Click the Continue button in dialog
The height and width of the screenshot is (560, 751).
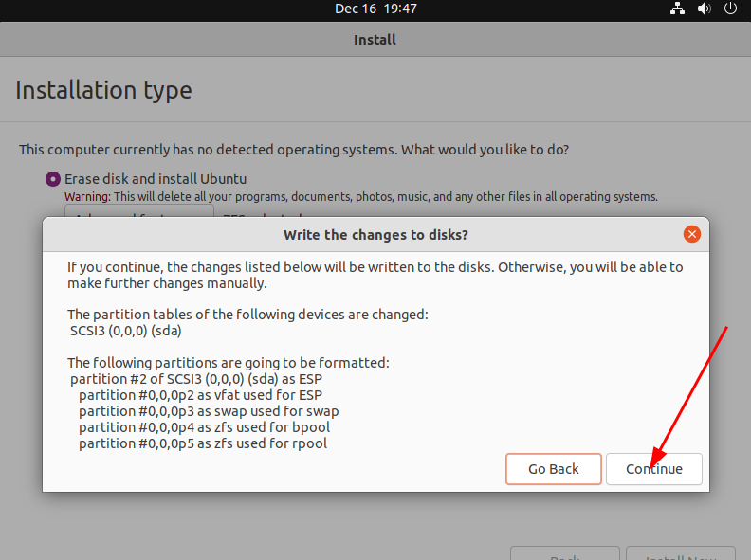pyautogui.click(x=653, y=469)
